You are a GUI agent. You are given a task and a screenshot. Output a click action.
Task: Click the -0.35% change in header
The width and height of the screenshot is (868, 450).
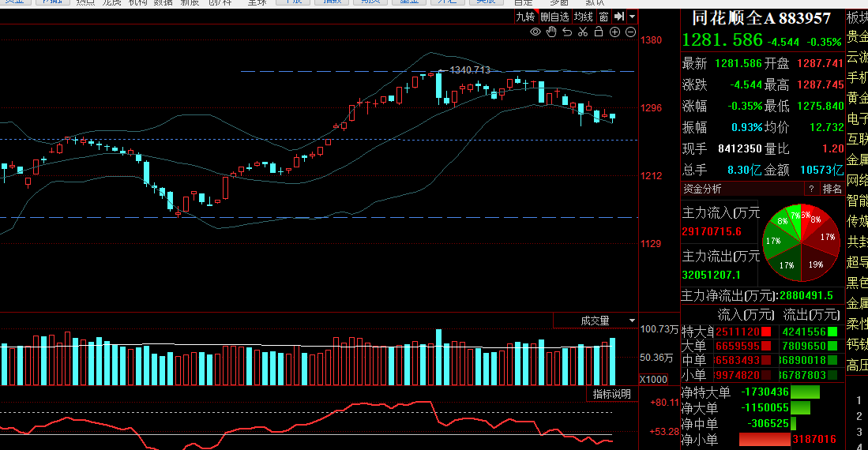coord(824,42)
